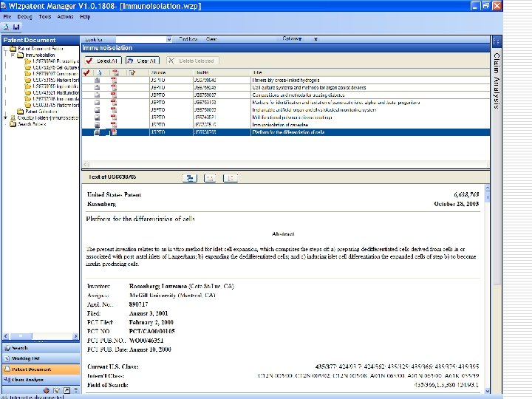The width and height of the screenshot is (532, 399).
Task: Click arrow-window icon at navigation pane bottom
Action: point(66,390)
